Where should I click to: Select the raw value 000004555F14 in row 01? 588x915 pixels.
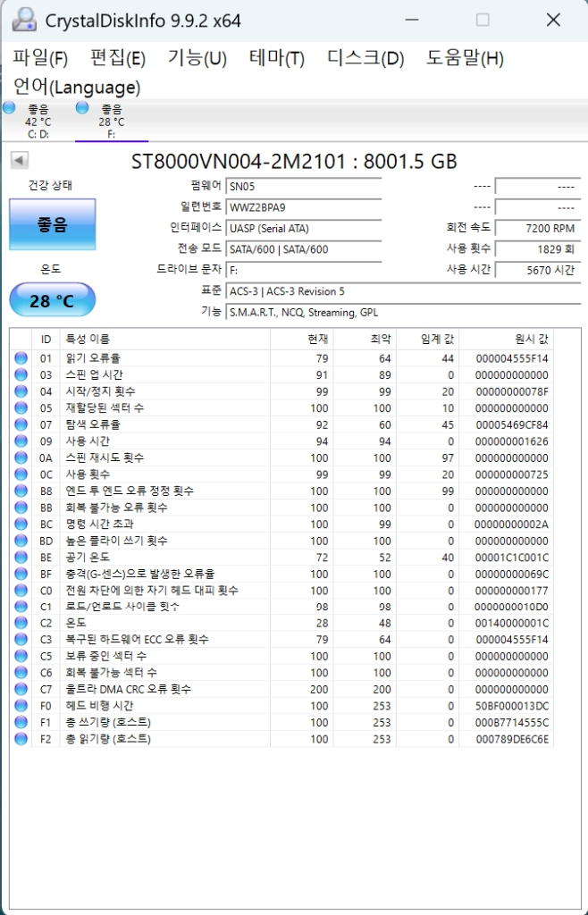click(x=512, y=358)
